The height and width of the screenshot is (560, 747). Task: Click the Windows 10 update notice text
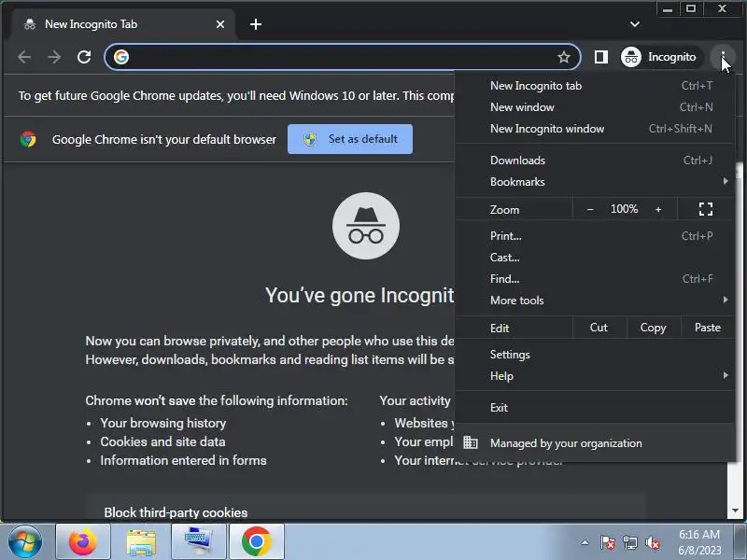coord(236,96)
